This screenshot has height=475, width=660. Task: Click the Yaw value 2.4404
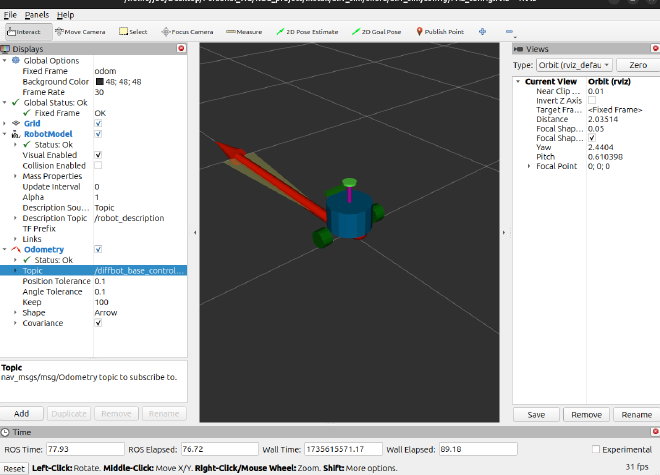click(x=600, y=147)
